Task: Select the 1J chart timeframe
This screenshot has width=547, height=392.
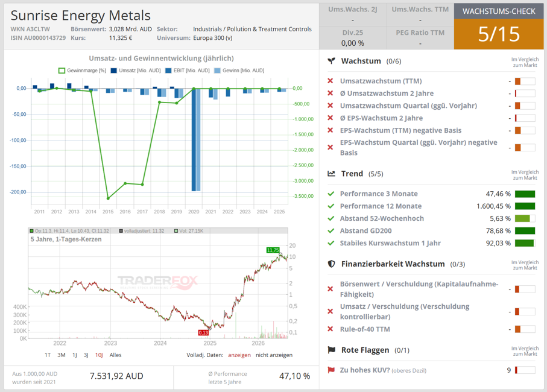Action: tap(75, 355)
